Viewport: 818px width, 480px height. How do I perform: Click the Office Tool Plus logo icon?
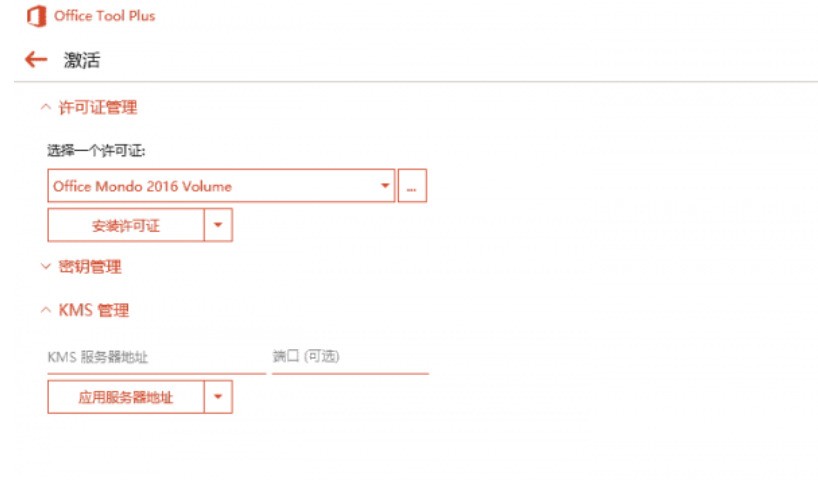click(37, 16)
